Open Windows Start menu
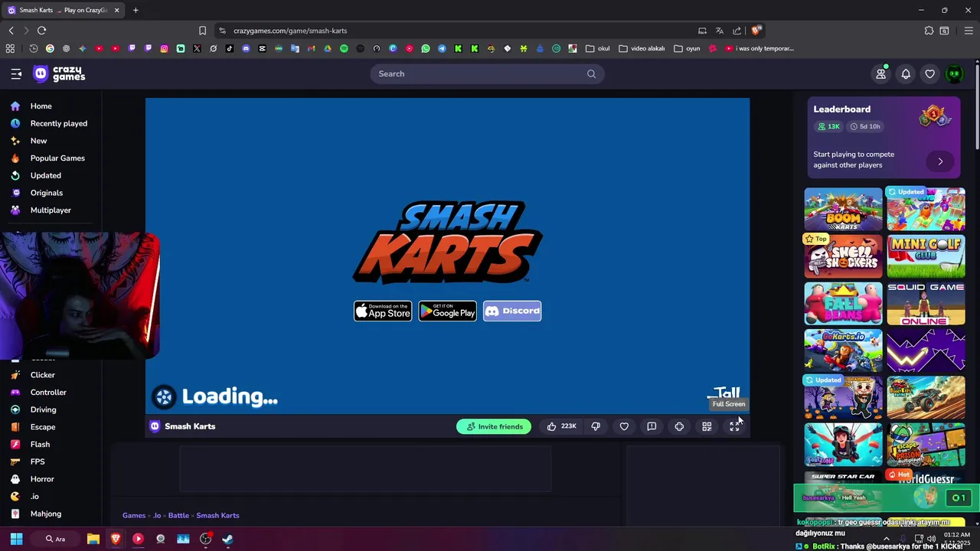980x551 pixels. coord(16,539)
